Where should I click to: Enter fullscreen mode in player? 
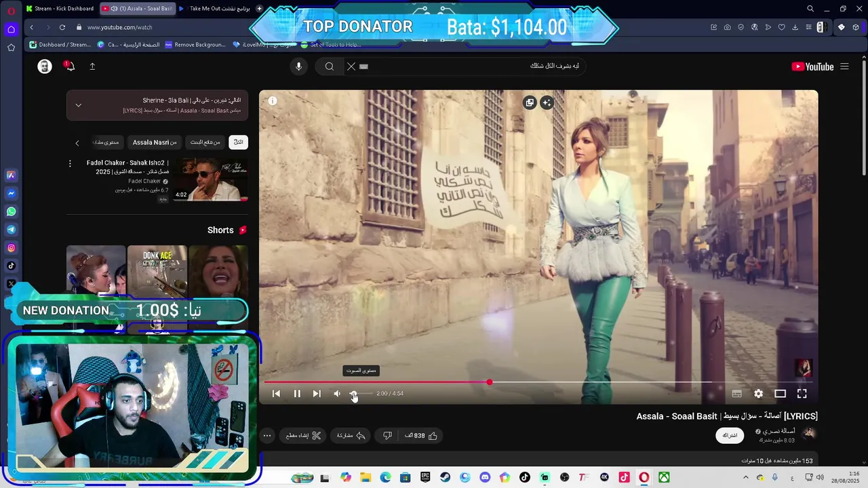pos(802,394)
